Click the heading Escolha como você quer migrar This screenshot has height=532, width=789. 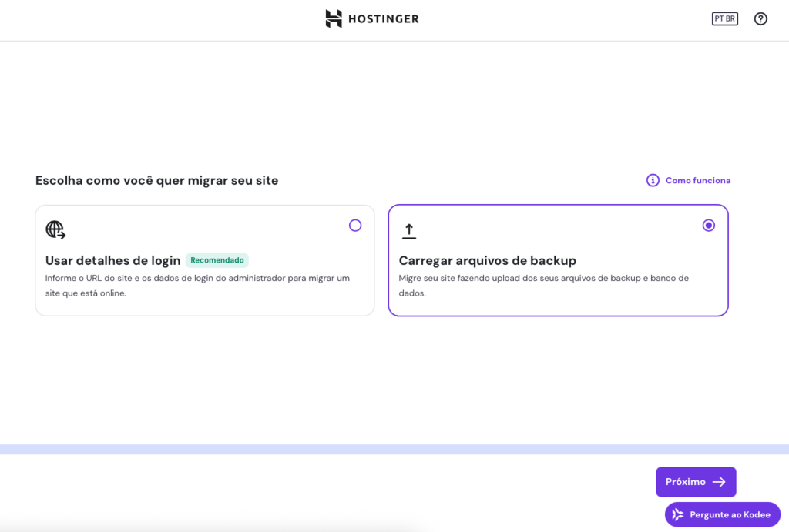coord(156,180)
